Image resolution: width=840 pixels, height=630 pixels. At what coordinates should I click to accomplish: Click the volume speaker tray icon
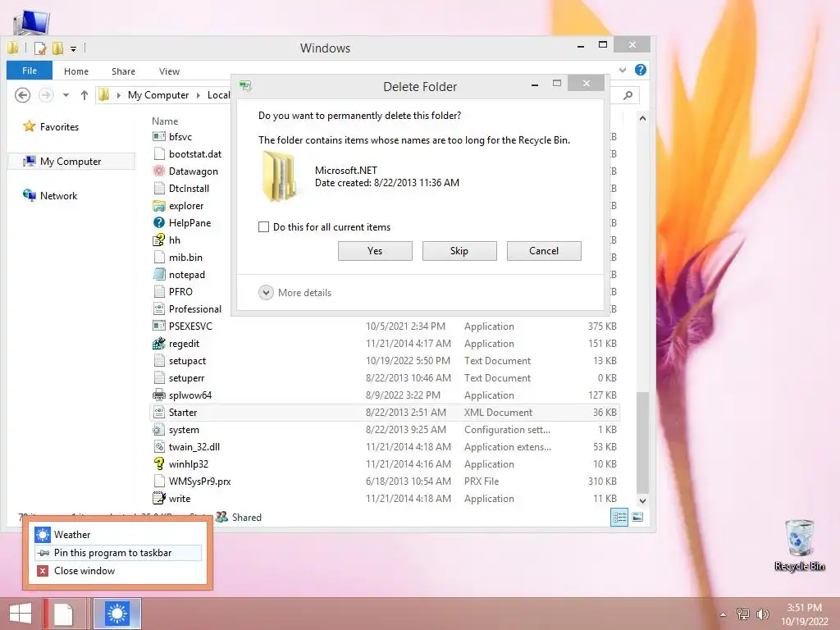pyautogui.click(x=762, y=614)
